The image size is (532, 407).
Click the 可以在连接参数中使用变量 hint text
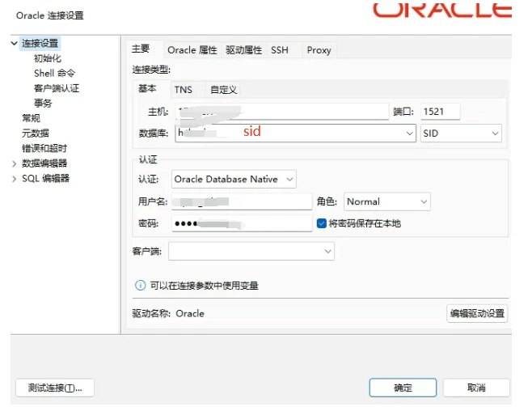tap(205, 286)
